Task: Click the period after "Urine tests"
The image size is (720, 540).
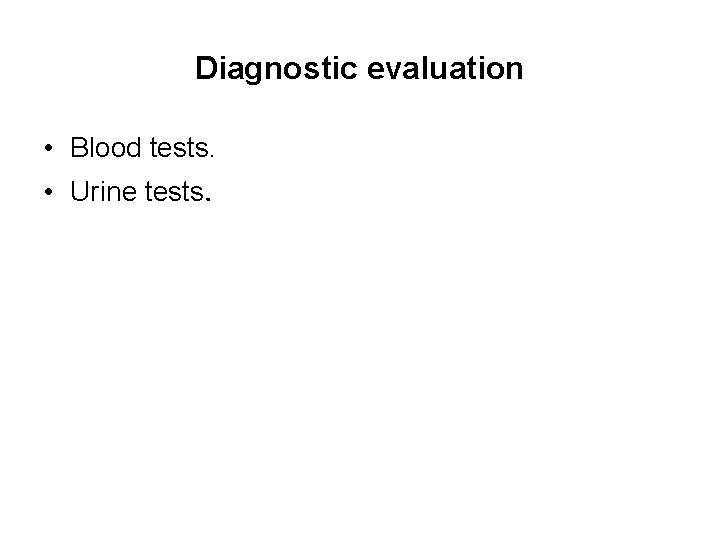Action: [x=207, y=199]
